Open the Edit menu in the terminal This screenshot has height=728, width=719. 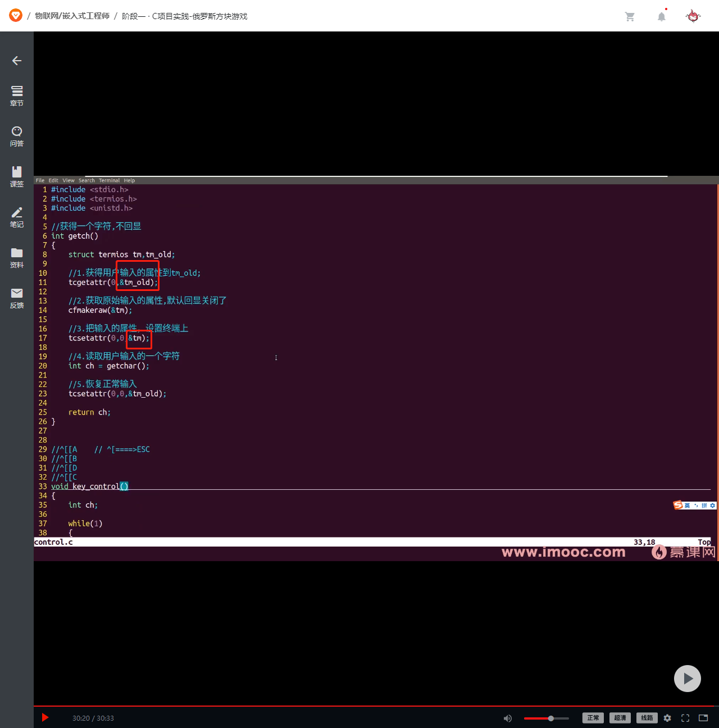(53, 180)
